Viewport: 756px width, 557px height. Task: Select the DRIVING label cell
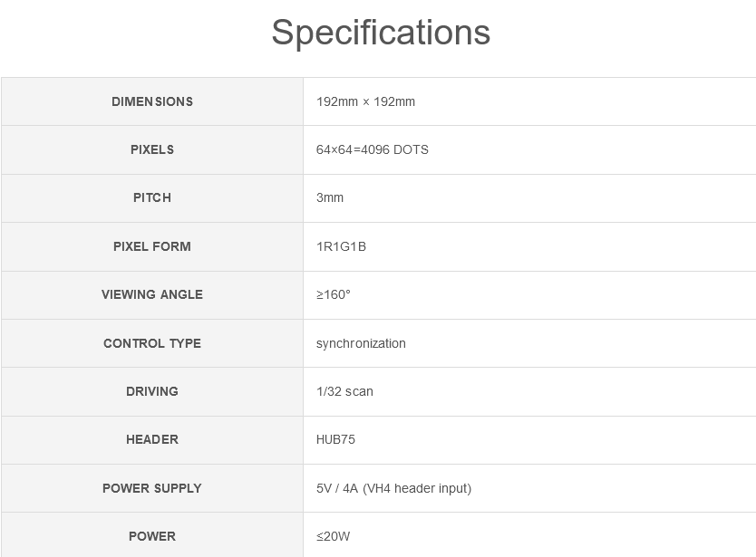[x=152, y=392]
